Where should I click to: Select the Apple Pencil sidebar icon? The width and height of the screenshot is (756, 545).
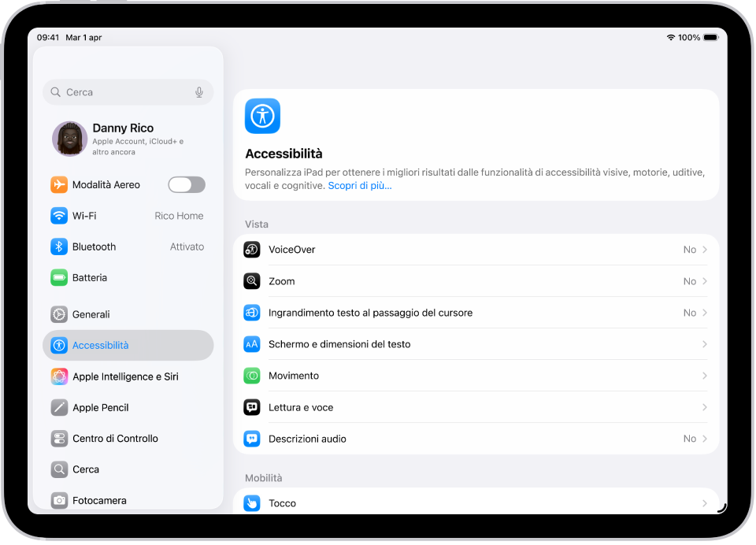pos(59,407)
